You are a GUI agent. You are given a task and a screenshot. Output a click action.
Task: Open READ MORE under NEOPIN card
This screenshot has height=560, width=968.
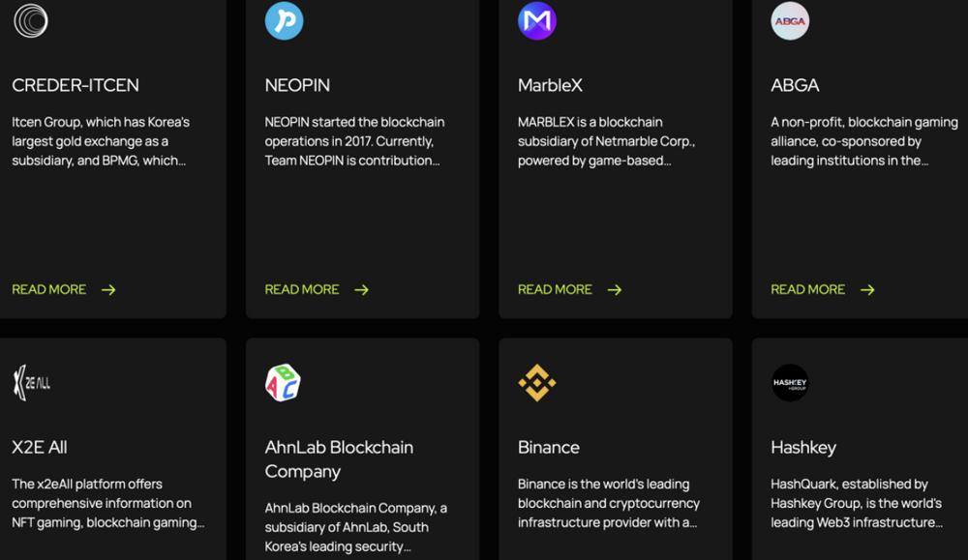(x=302, y=289)
